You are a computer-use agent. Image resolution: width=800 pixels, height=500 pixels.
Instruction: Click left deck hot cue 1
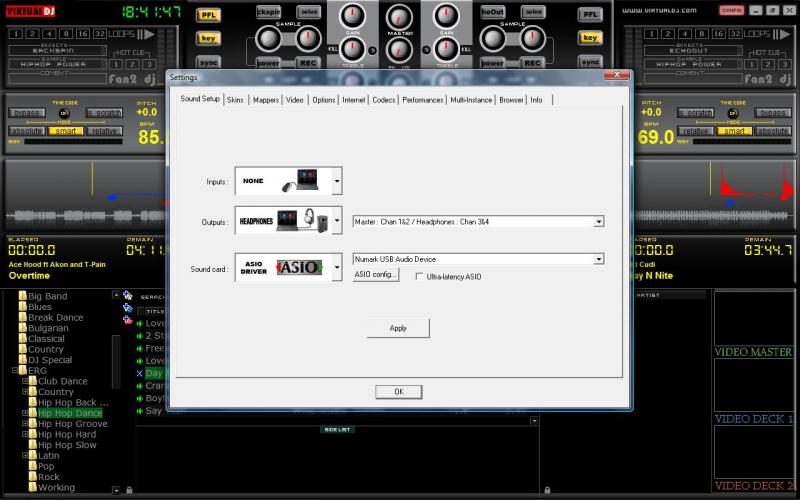tap(116, 64)
